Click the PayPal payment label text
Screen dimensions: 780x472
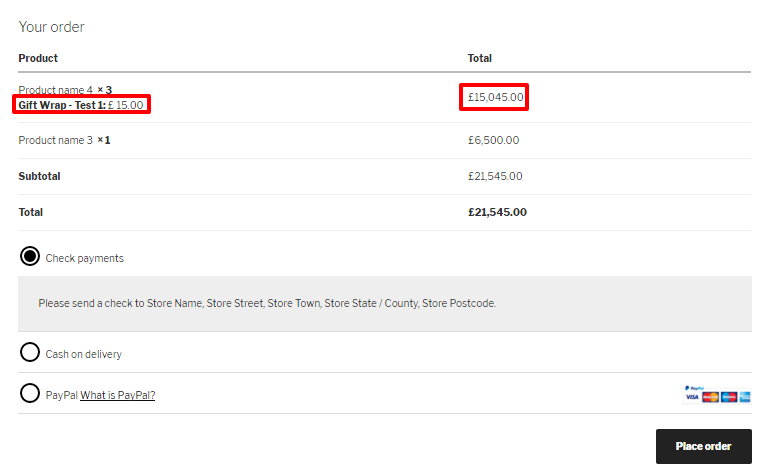(x=61, y=395)
